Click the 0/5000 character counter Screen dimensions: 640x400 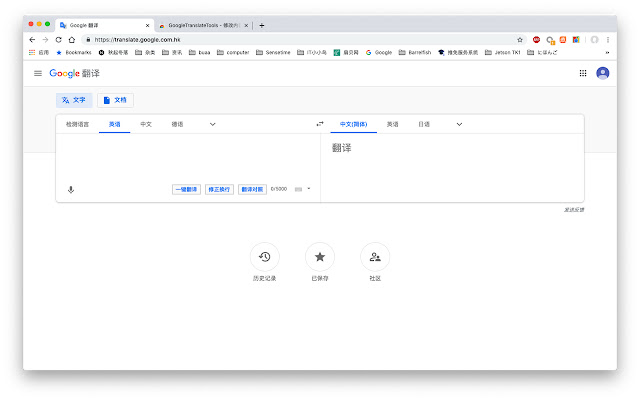(279, 189)
